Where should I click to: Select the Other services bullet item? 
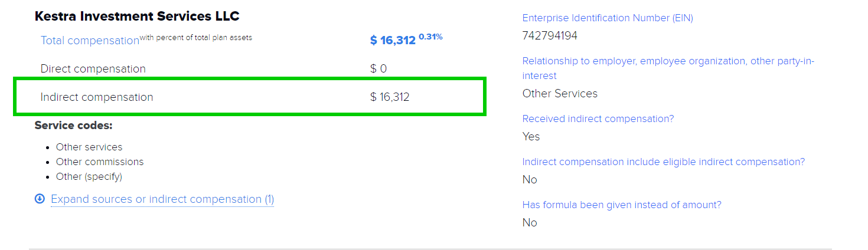tap(89, 147)
